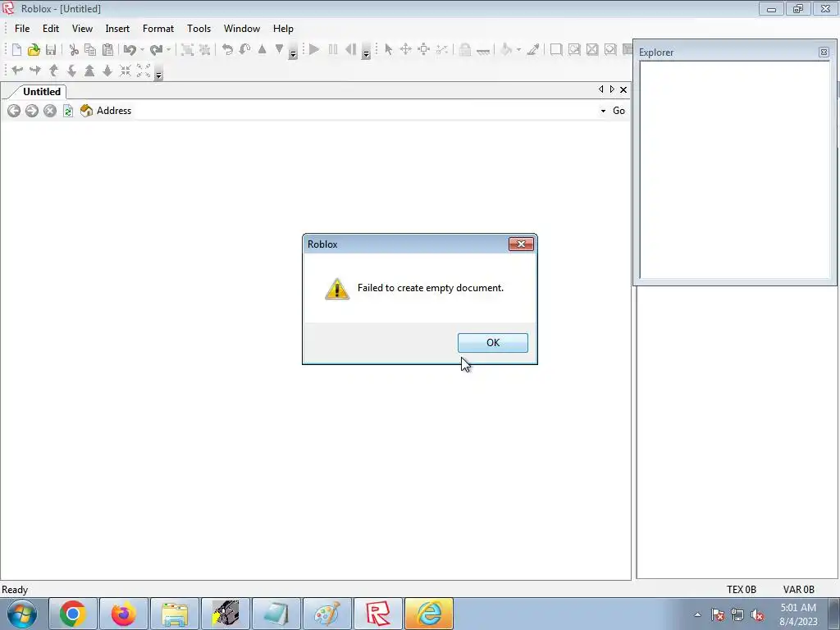Click the Open file folder icon
This screenshot has width=840, height=630.
point(34,50)
